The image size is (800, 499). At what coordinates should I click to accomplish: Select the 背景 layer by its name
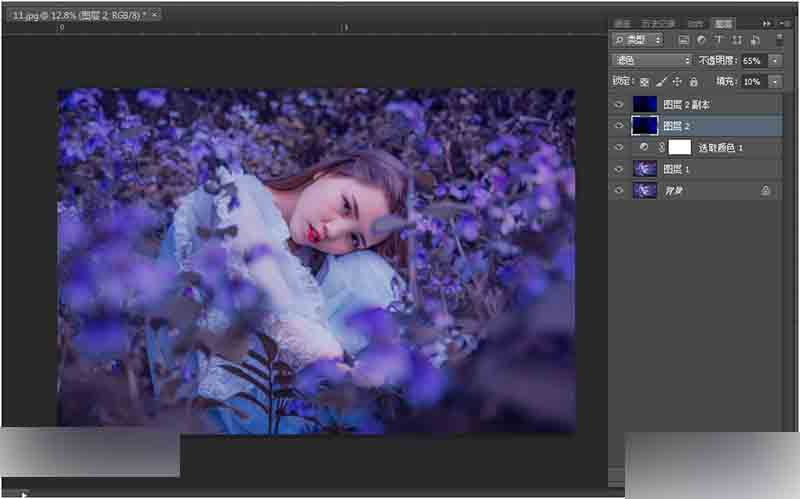[675, 190]
